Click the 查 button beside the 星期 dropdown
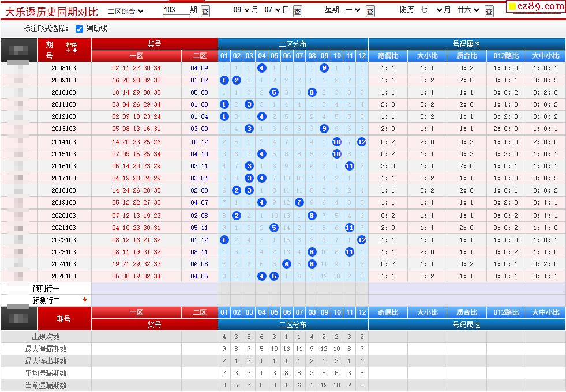 click(x=370, y=11)
